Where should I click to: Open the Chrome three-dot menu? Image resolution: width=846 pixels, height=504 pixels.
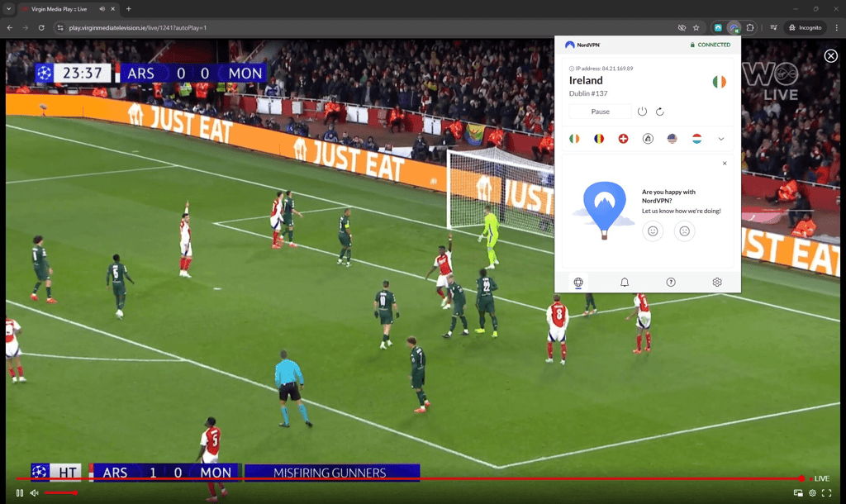837,27
